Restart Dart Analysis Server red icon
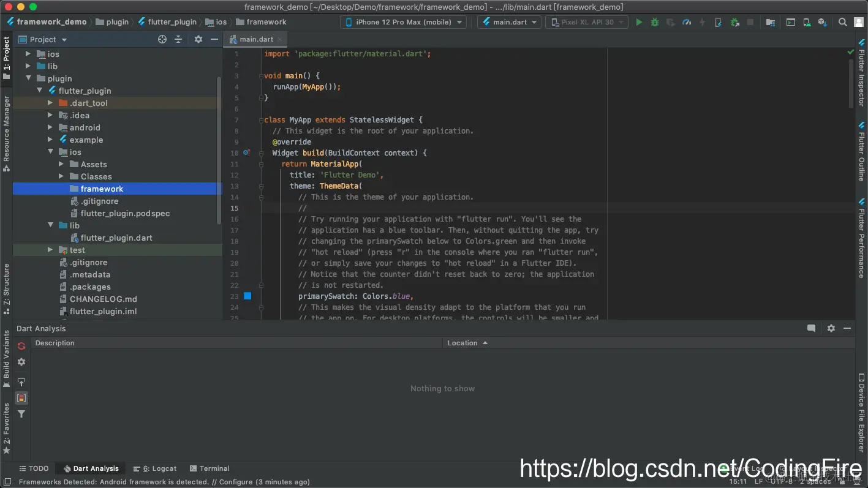868x488 pixels. 21,346
